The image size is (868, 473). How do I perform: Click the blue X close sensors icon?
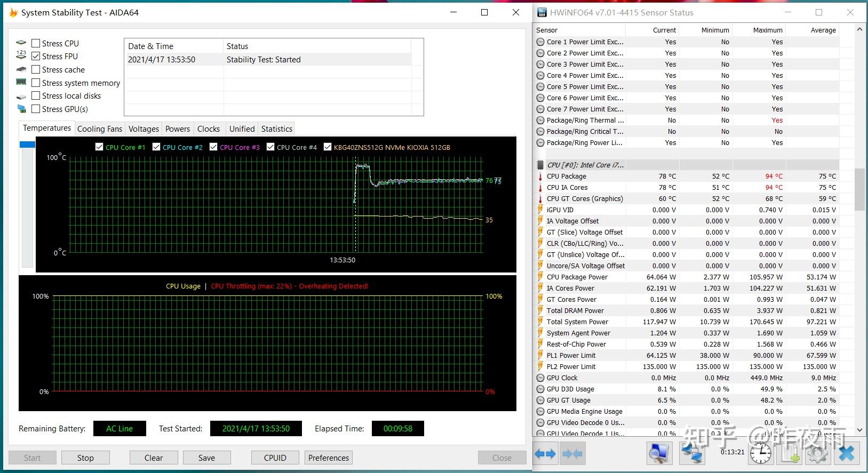click(x=847, y=454)
